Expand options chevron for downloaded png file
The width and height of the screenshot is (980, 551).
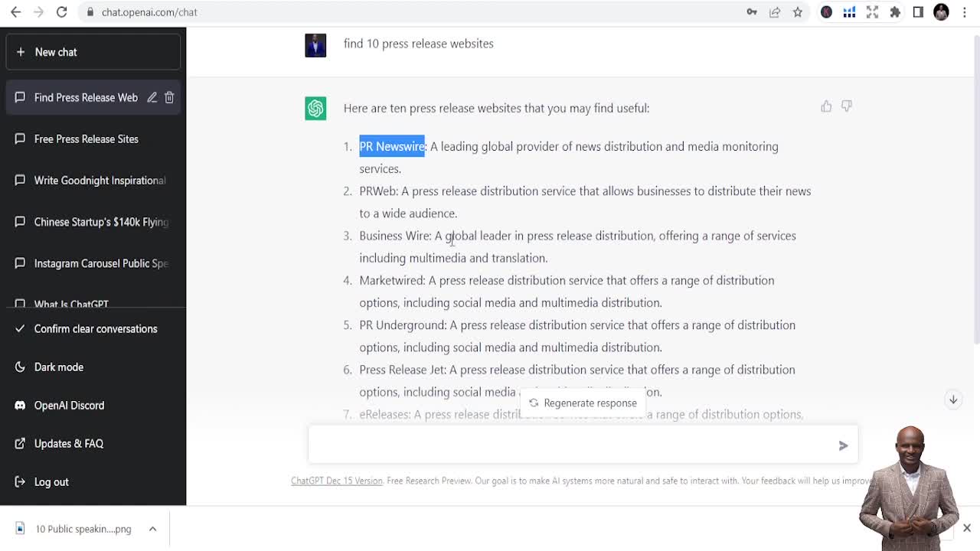152,529
